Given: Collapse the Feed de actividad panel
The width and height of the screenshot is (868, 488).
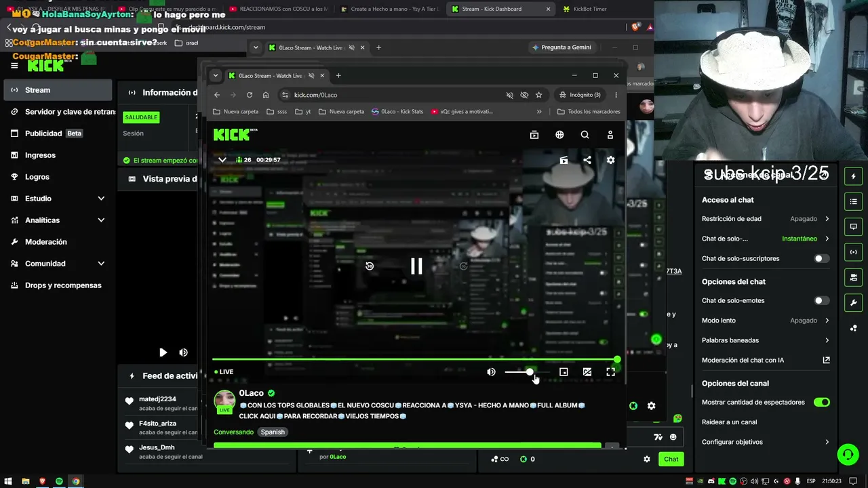Looking at the screenshot, I should [132, 375].
